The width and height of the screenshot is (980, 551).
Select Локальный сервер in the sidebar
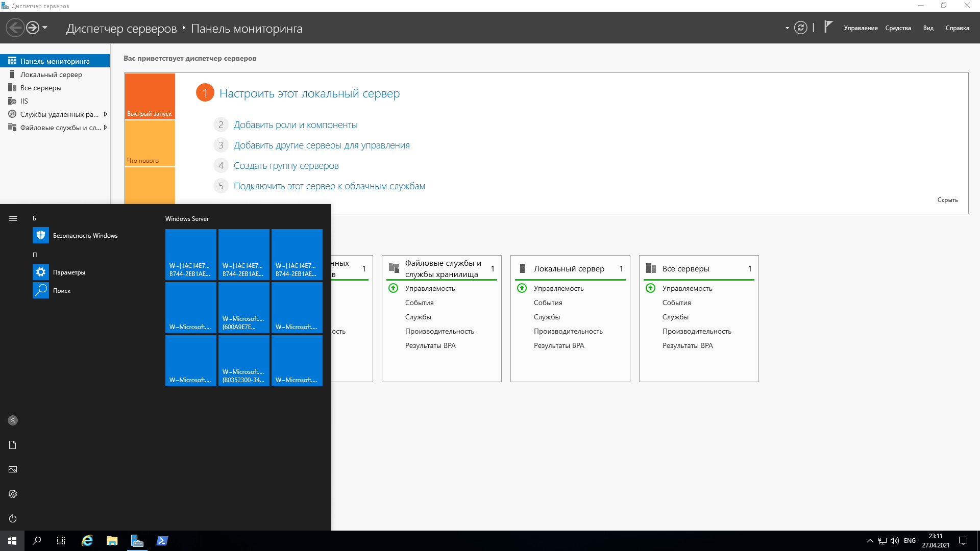[55, 74]
